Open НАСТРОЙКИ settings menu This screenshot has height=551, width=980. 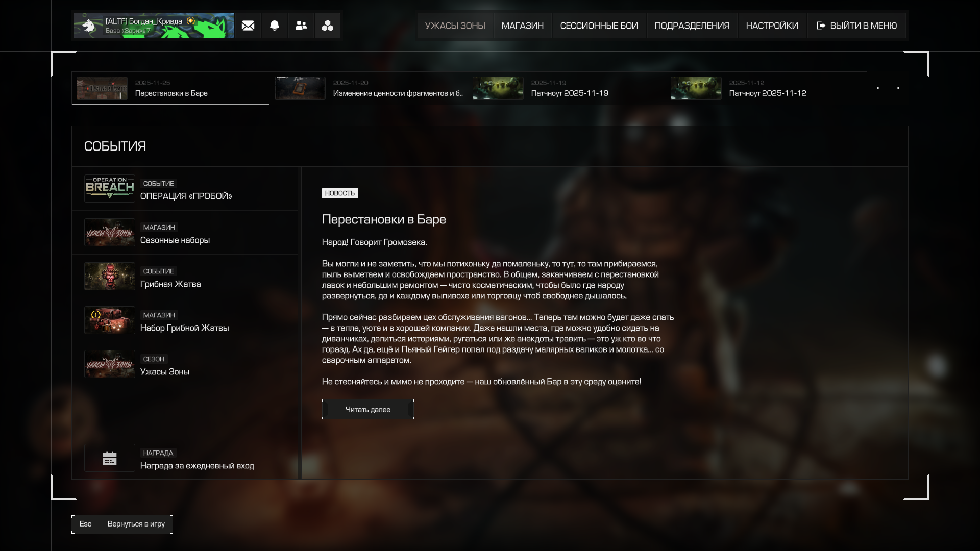point(772,26)
